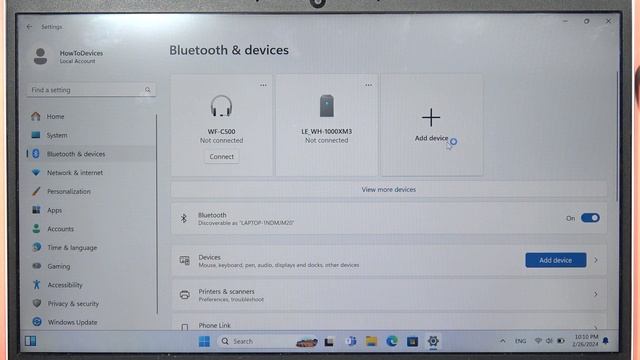Open File Explorer from the taskbar
Viewport: 640px width, 360px height.
tap(371, 341)
